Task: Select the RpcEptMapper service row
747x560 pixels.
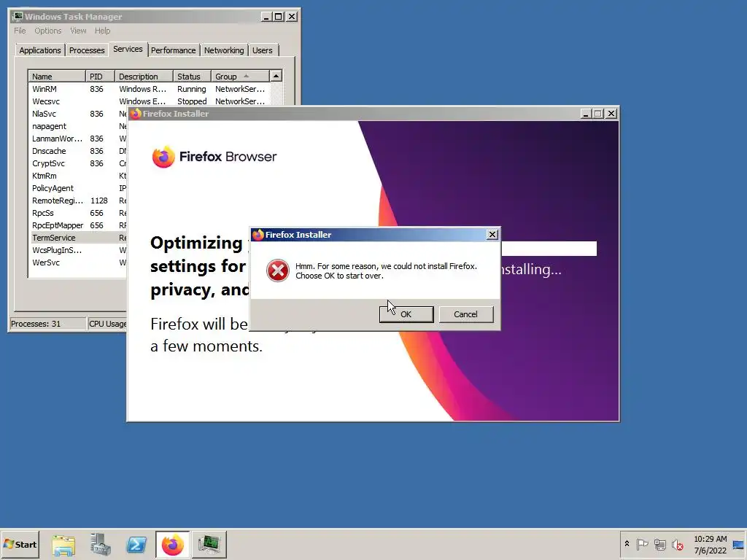Action: [x=79, y=225]
